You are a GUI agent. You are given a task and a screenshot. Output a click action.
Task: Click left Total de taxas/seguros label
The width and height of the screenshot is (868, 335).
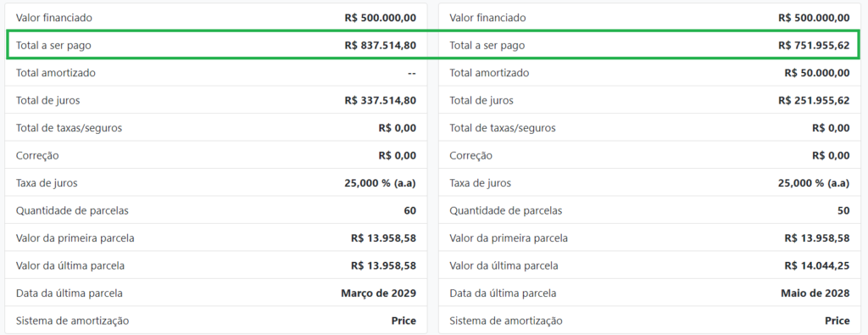click(x=70, y=128)
